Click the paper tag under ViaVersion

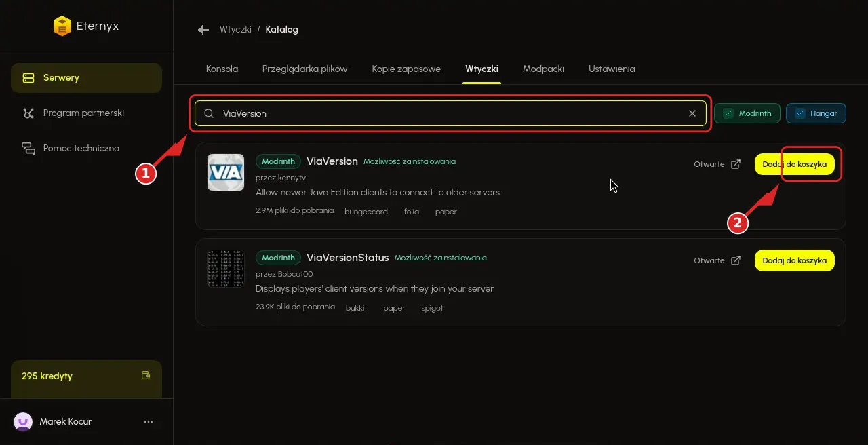(x=446, y=212)
